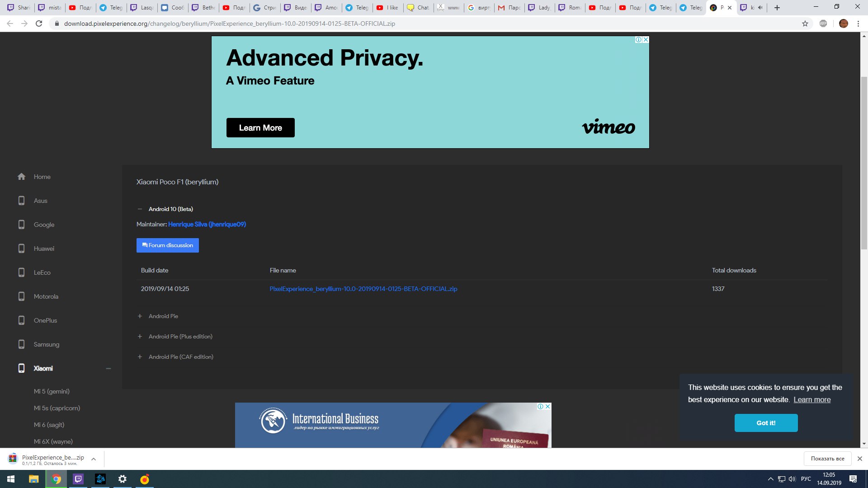
Task: Click the Google phone icon
Action: coord(21,225)
